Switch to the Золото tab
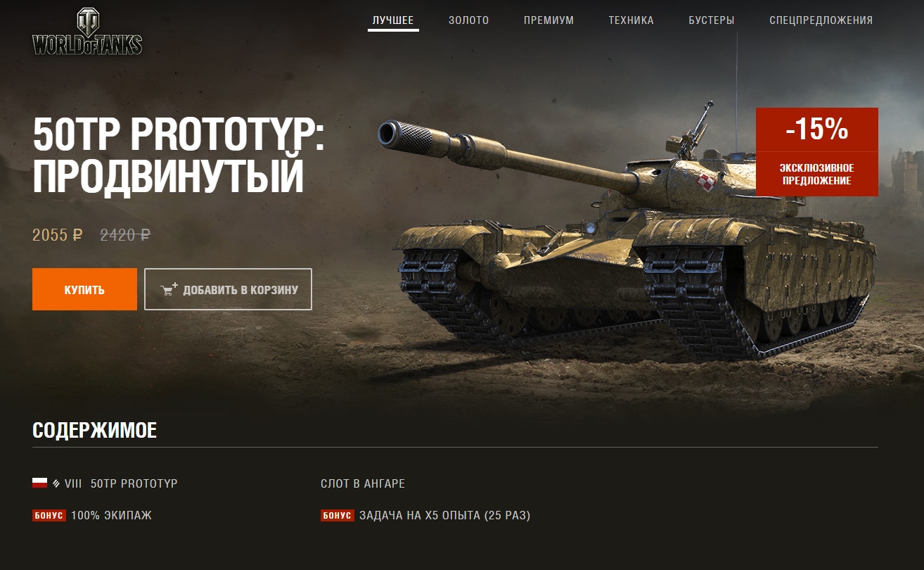The height and width of the screenshot is (570, 924). tap(469, 20)
